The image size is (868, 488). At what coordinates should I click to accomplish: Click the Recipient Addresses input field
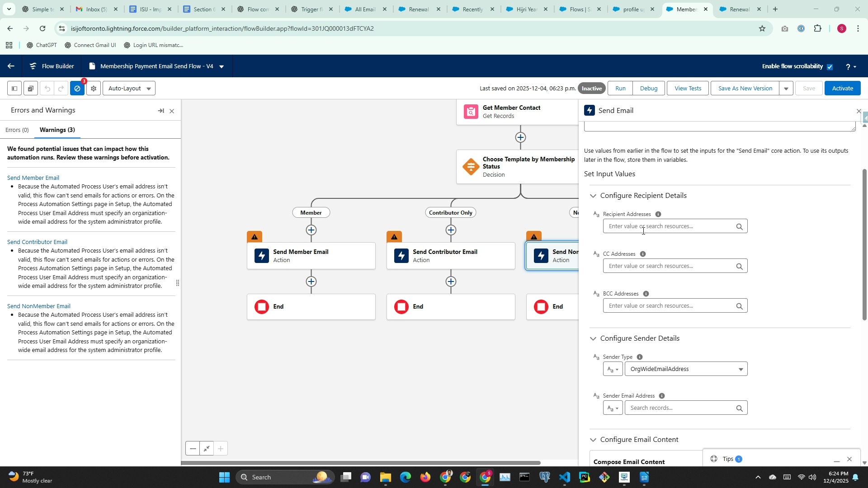(x=668, y=226)
